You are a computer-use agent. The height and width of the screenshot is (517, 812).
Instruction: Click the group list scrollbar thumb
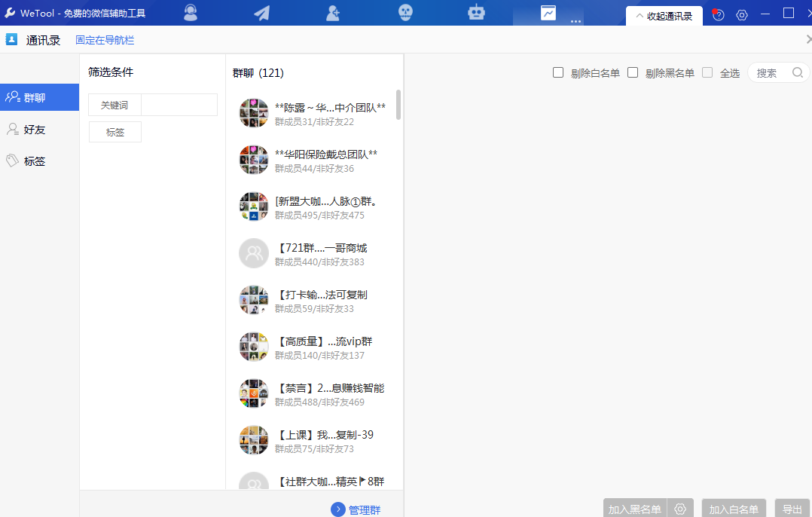point(398,105)
